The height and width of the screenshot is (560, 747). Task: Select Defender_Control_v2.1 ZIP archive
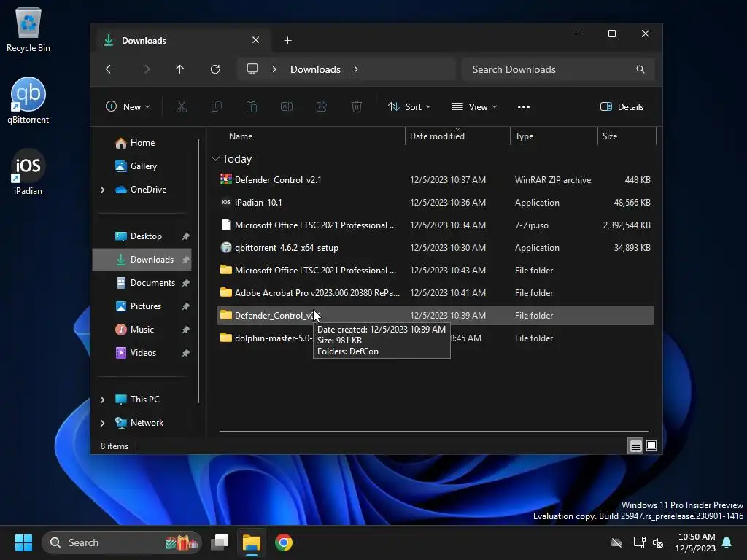point(435,180)
